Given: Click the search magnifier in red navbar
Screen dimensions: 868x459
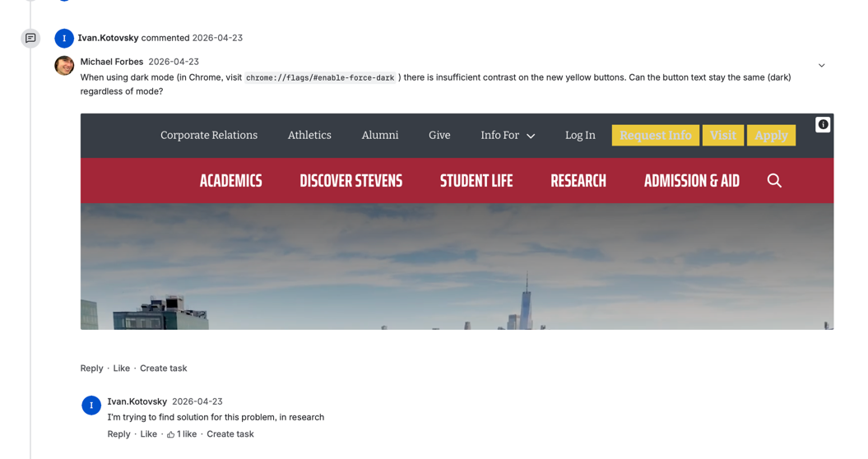Looking at the screenshot, I should (x=774, y=181).
